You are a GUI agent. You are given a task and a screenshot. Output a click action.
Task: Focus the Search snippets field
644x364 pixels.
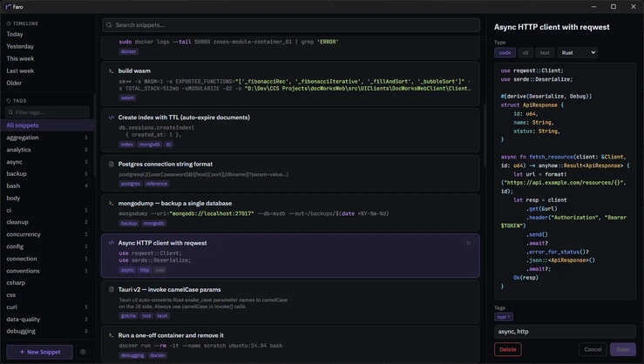(291, 25)
